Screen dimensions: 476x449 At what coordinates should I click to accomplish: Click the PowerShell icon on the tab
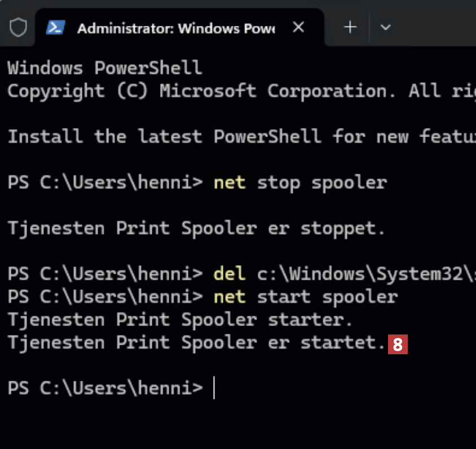[x=55, y=27]
